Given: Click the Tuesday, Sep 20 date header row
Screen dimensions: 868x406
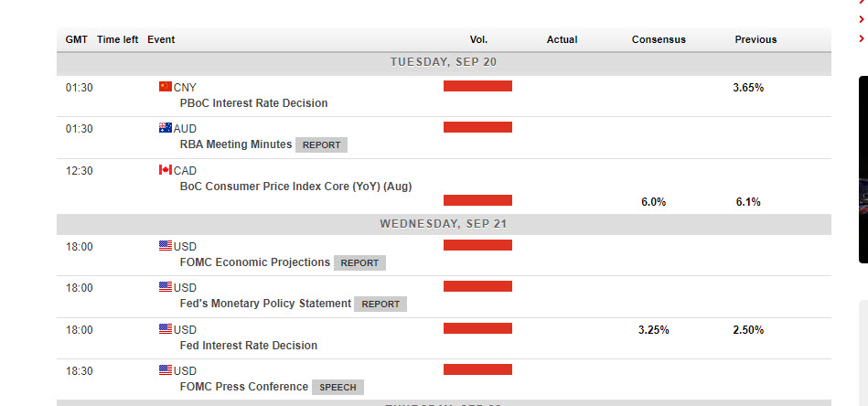Looking at the screenshot, I should [x=444, y=62].
